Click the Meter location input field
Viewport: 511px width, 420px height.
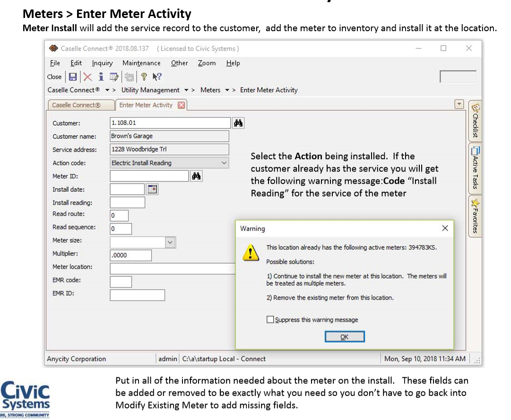173,269
